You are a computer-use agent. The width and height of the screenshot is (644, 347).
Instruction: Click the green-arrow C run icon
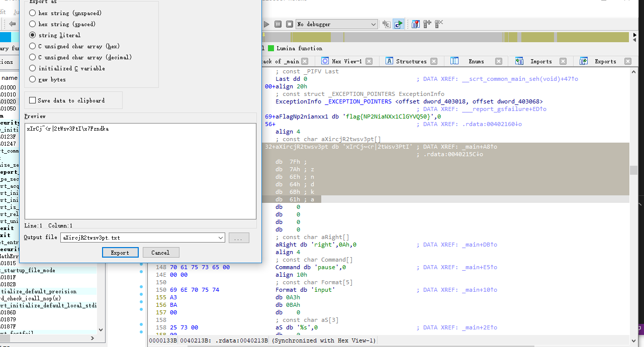coord(398,24)
